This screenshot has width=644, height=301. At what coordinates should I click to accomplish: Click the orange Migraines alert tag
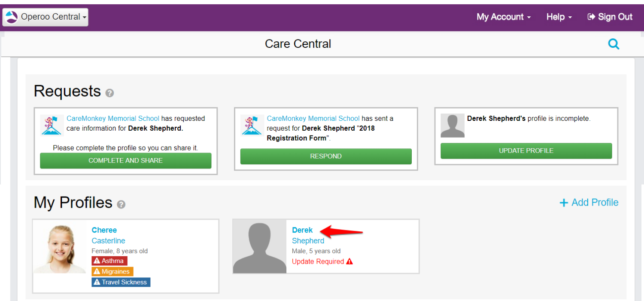112,271
